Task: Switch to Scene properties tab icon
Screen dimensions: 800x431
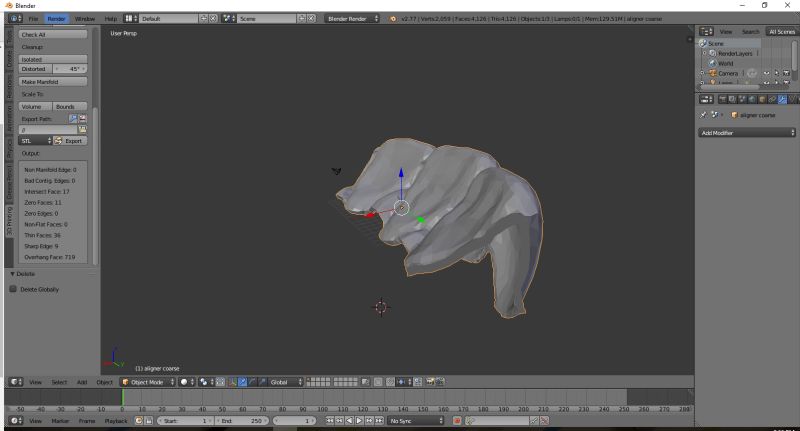Action: (x=742, y=99)
